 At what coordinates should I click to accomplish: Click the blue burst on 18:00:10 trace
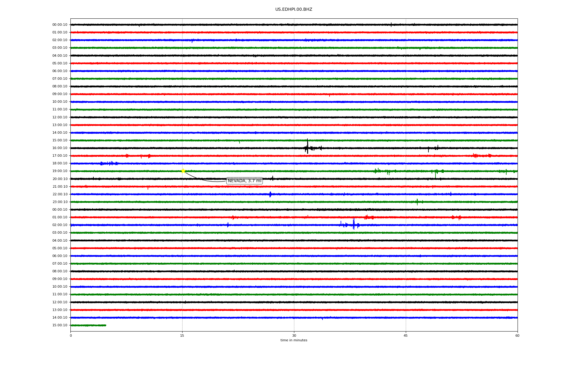tap(109, 163)
